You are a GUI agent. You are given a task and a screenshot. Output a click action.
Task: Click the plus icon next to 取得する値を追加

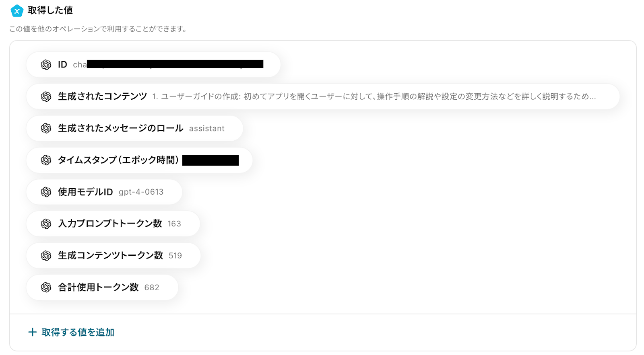click(32, 332)
